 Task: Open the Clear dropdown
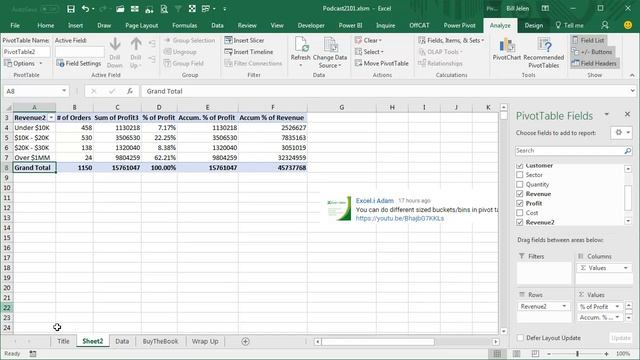368,40
